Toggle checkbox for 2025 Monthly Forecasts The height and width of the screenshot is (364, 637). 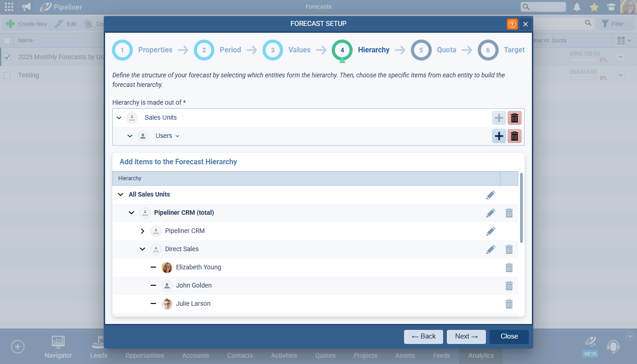7,57
